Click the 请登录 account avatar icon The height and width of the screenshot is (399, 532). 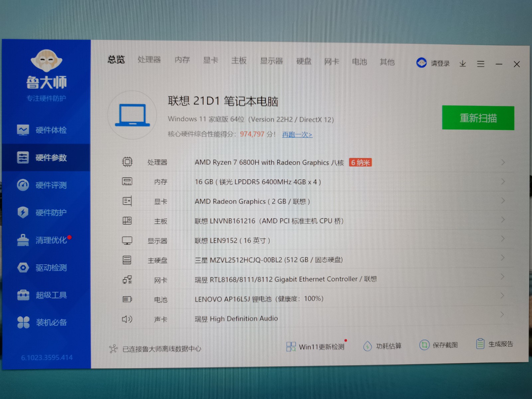(x=421, y=63)
